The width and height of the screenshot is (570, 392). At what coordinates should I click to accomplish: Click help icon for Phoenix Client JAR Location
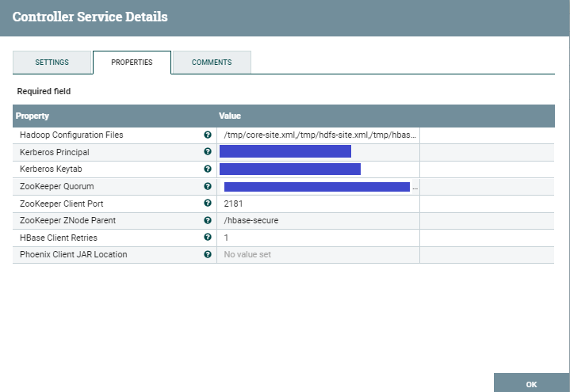208,255
